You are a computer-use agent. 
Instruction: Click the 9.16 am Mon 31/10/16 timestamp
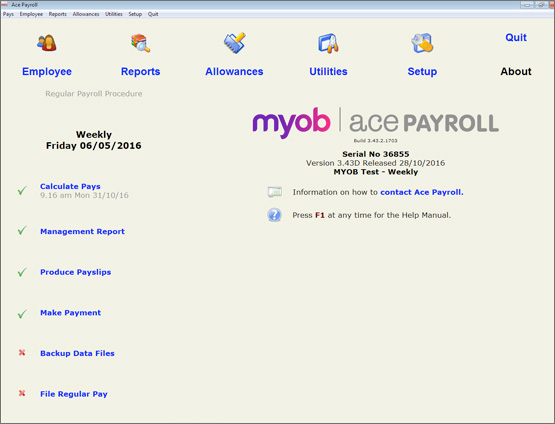[84, 195]
